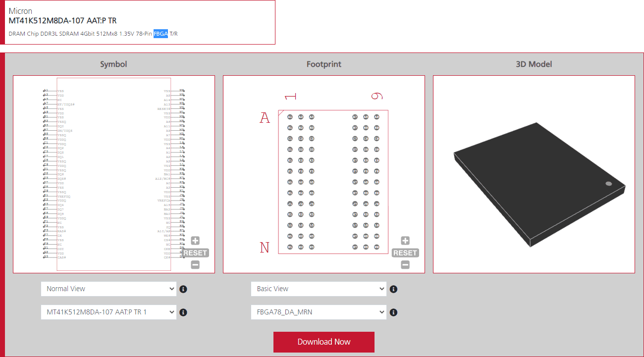Screen dimensions: 644x357
Task: Click the part number MT41K512M8DA-107 AAT:P TR heading
Action: coord(63,21)
